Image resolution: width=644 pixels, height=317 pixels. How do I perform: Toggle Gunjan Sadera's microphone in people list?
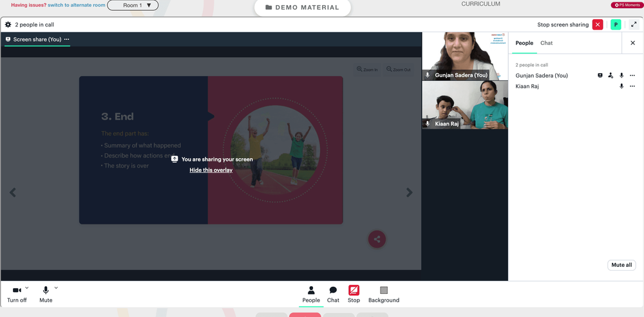(x=621, y=75)
